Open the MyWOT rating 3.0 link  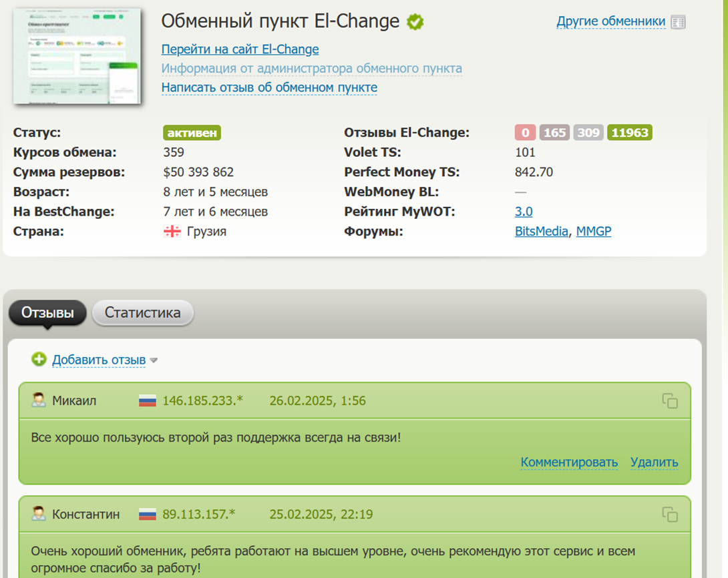tap(524, 212)
